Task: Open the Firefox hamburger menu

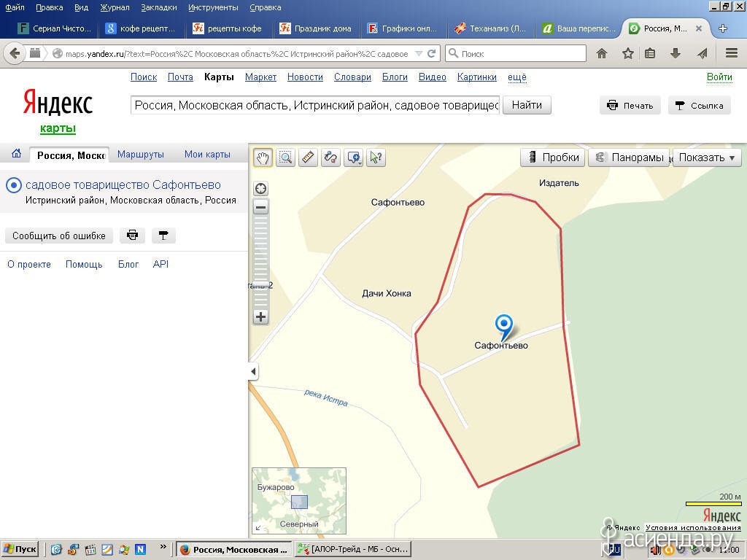Action: pos(732,53)
